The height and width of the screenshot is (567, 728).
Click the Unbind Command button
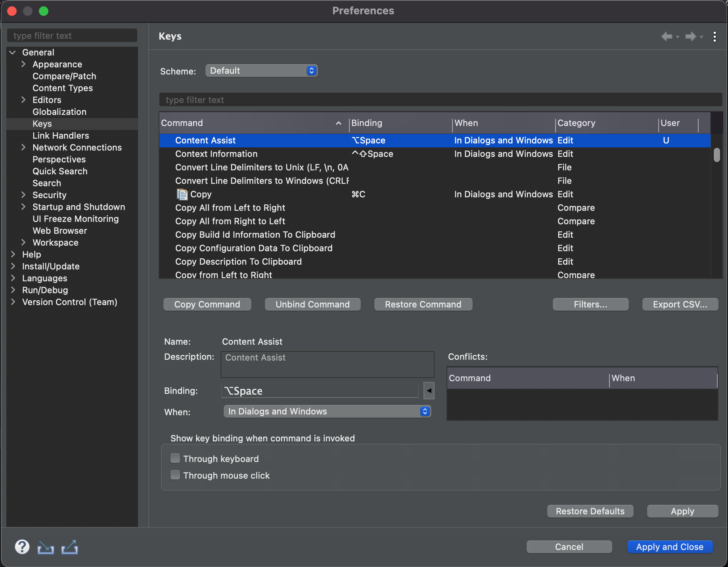point(312,304)
